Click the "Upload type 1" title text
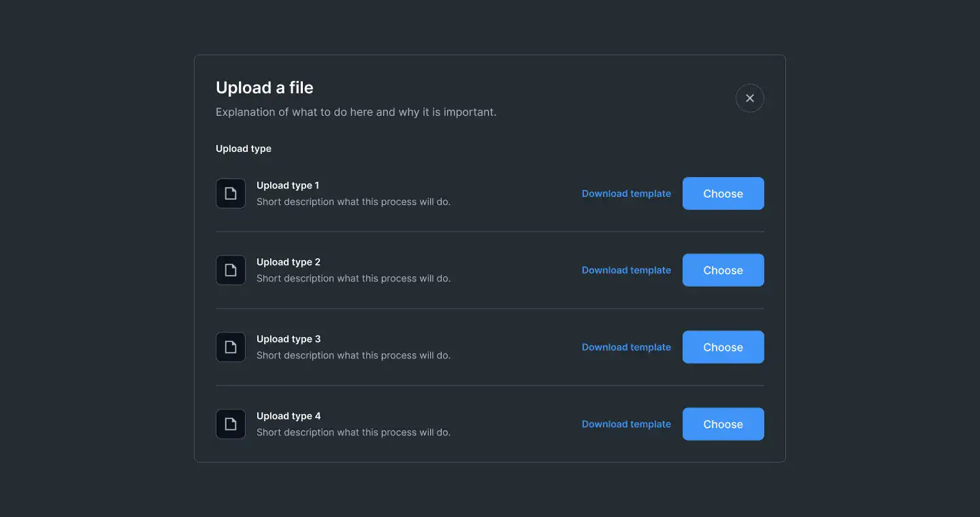 (x=288, y=185)
